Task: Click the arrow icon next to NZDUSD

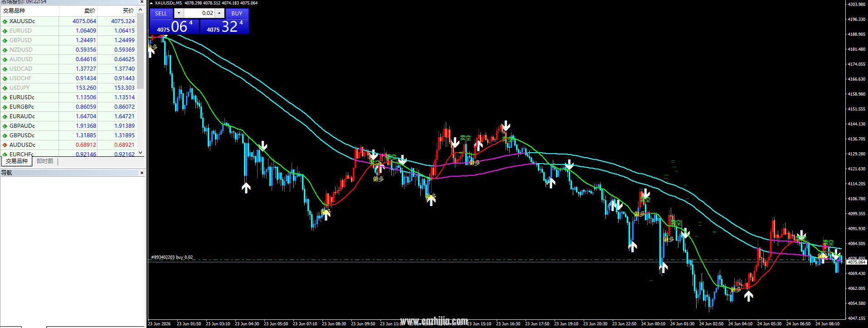Action: [x=5, y=50]
